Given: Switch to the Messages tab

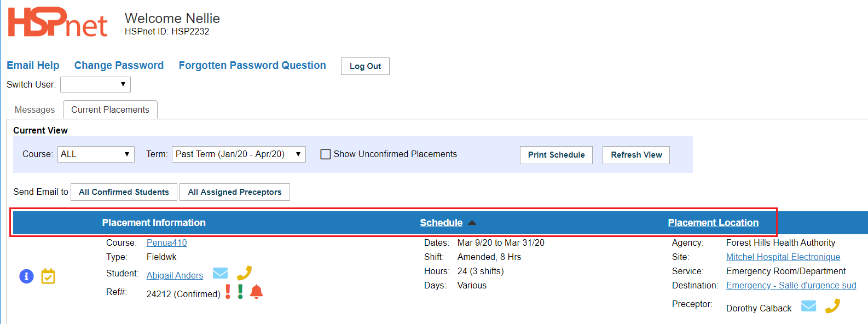Looking at the screenshot, I should [x=34, y=109].
